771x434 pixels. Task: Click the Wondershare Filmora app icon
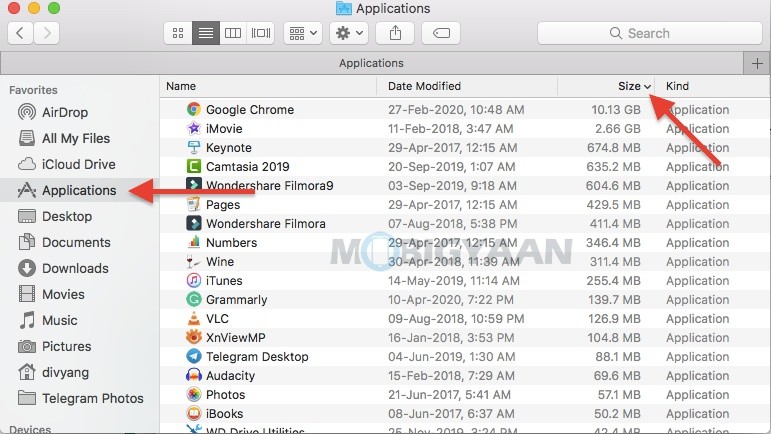tap(194, 223)
